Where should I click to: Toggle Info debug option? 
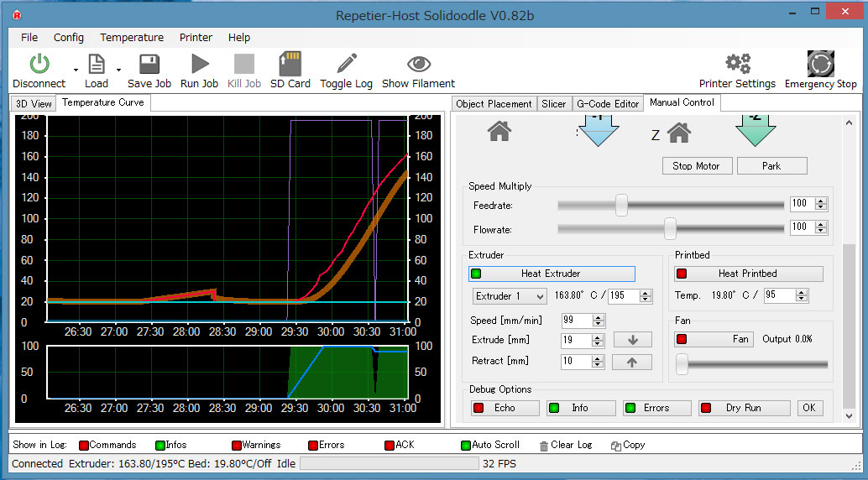click(581, 408)
